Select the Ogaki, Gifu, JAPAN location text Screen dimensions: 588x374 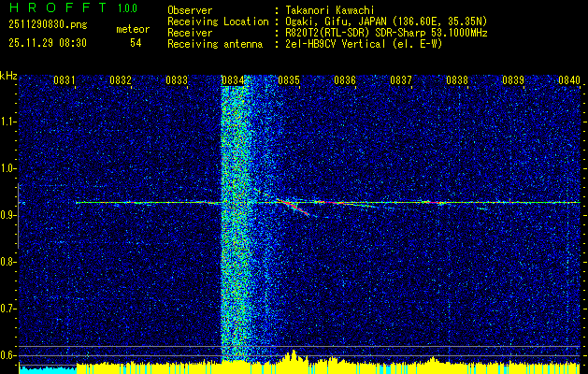(386, 22)
